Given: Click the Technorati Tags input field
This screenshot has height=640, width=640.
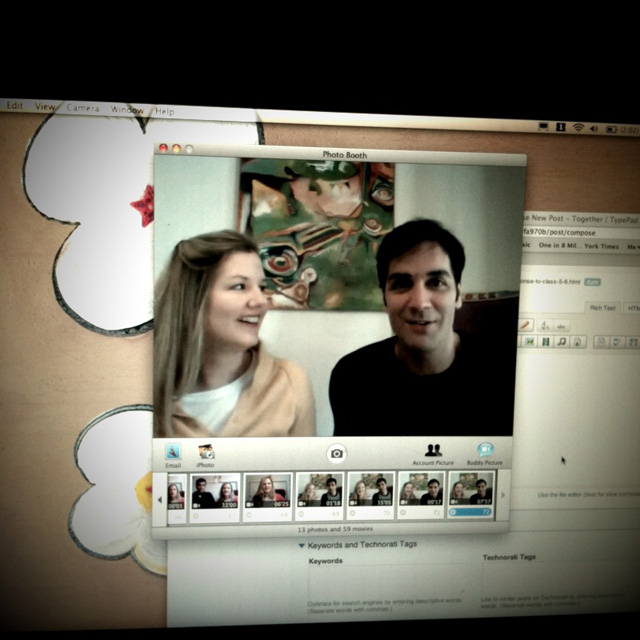Looking at the screenshot, I should [560, 578].
